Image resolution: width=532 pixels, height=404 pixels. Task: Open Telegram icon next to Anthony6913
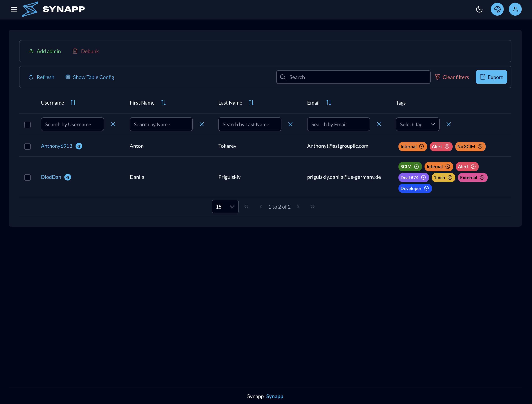pos(79,146)
